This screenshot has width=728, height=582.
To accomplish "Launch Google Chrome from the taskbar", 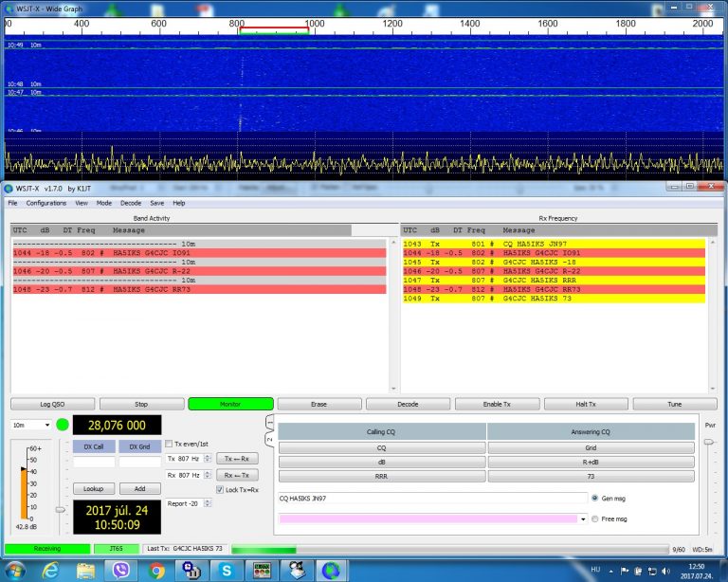I will [156, 570].
